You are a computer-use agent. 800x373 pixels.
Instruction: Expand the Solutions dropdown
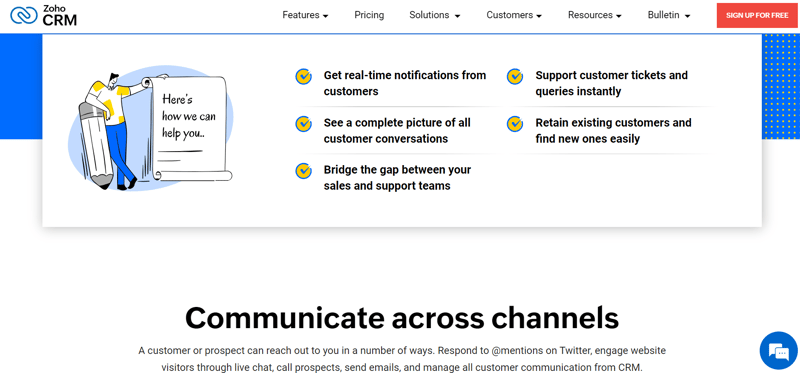(435, 15)
